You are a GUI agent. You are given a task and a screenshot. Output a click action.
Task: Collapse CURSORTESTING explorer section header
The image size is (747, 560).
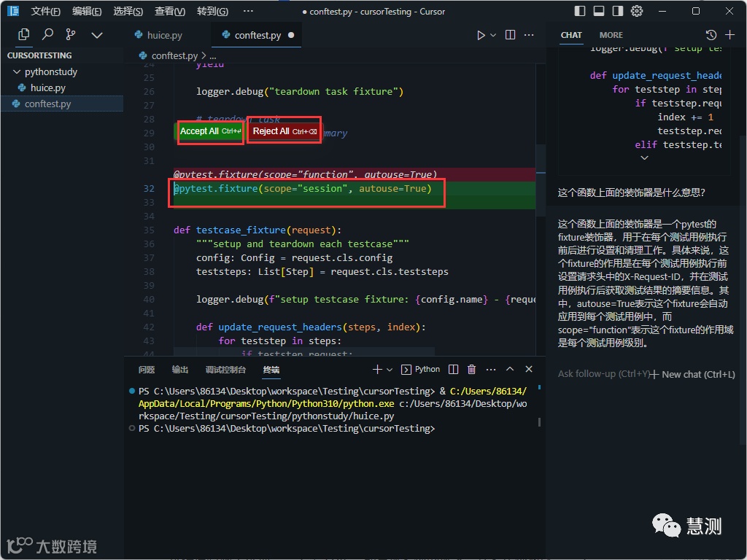(39, 55)
